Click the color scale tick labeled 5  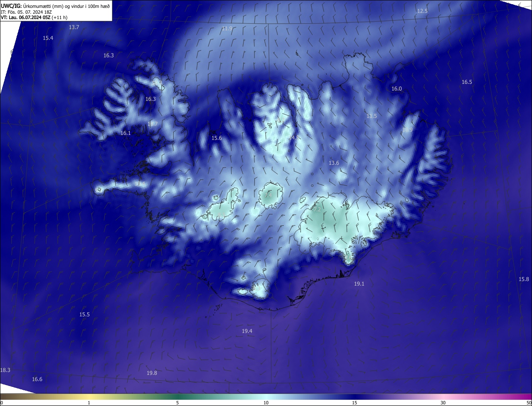coord(177,403)
